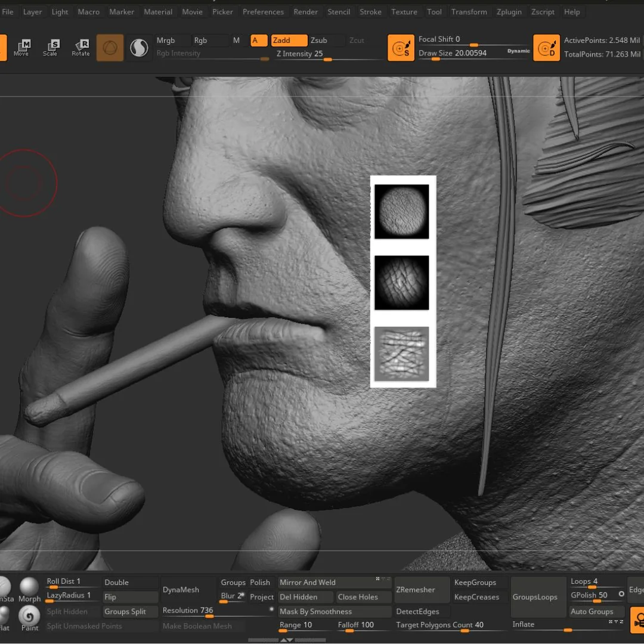The width and height of the screenshot is (644, 644).
Task: Toggle the orange A button
Action: 259,41
